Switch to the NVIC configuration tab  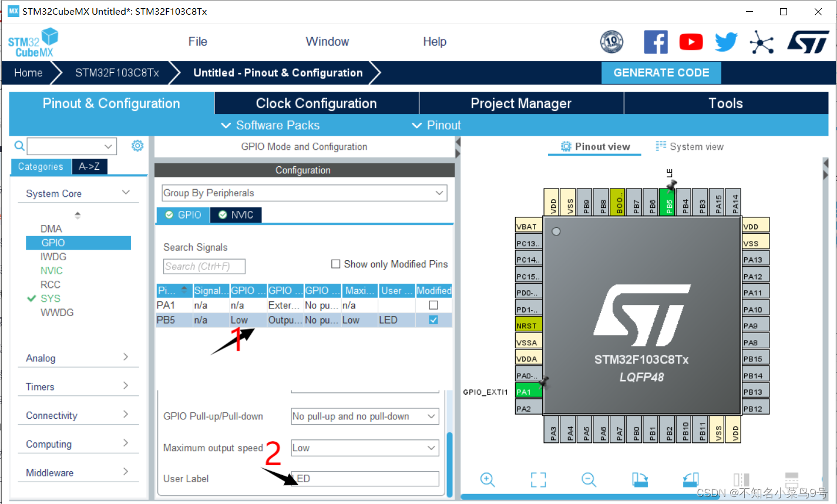click(236, 215)
